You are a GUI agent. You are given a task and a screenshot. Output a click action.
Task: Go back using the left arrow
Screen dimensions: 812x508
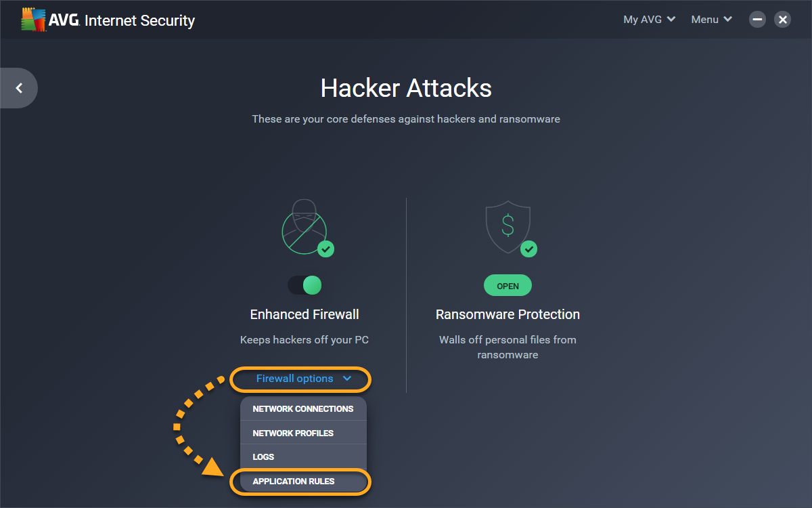[x=19, y=88]
